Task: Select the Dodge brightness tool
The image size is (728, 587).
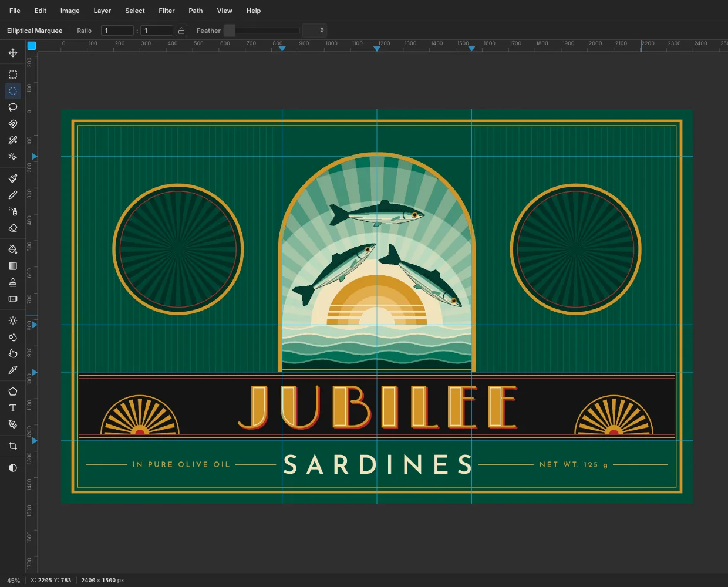Action: tap(13, 321)
